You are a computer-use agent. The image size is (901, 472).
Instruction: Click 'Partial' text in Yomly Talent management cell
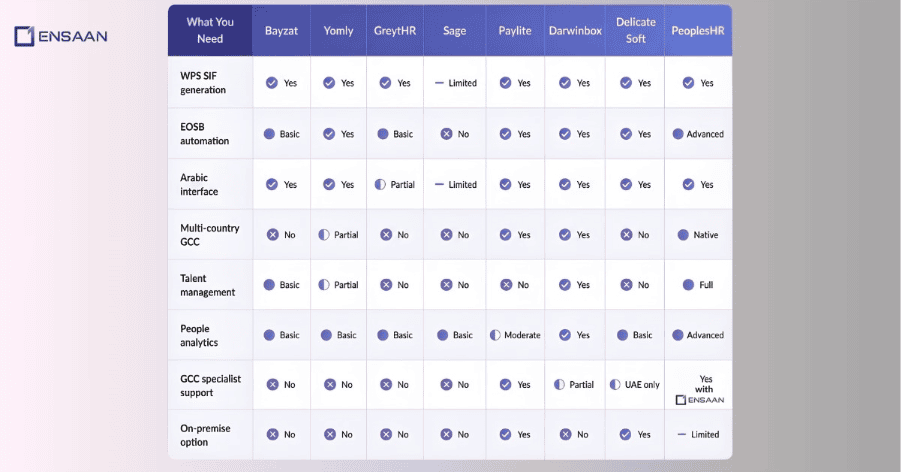[346, 285]
